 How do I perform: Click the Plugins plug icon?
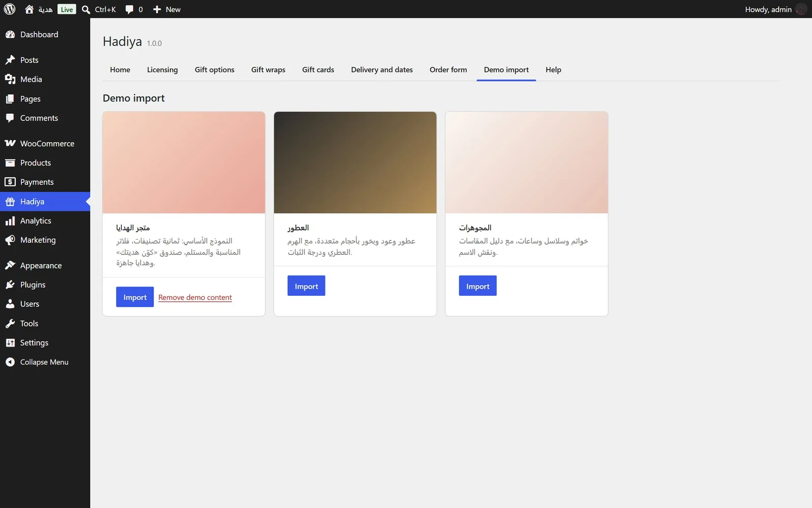tap(10, 284)
